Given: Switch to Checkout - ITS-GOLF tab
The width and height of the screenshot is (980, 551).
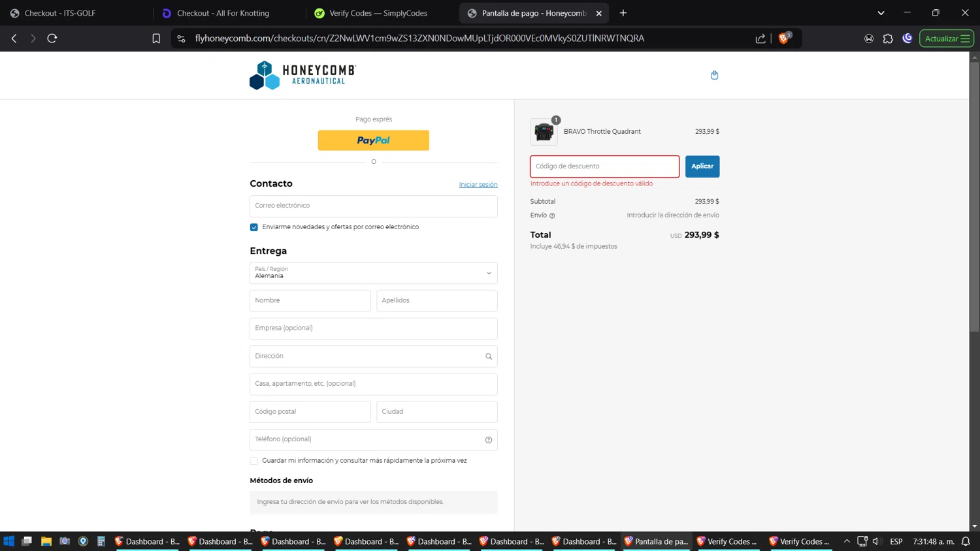Looking at the screenshot, I should click(60, 13).
